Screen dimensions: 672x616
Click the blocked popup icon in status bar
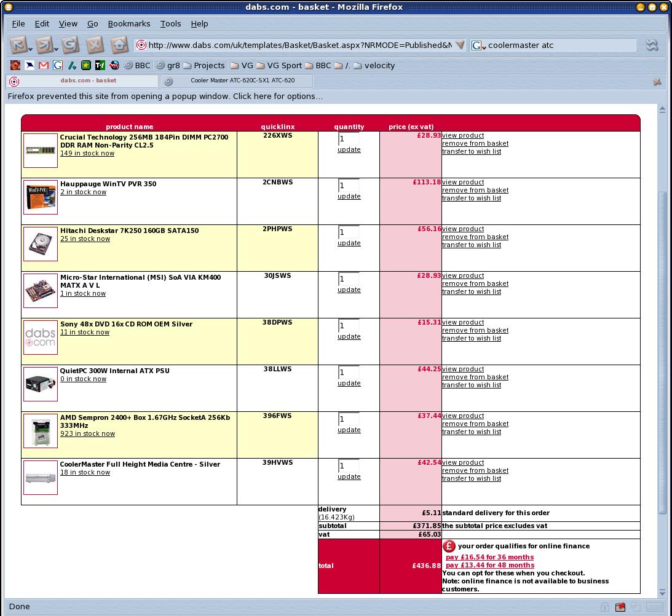[621, 607]
